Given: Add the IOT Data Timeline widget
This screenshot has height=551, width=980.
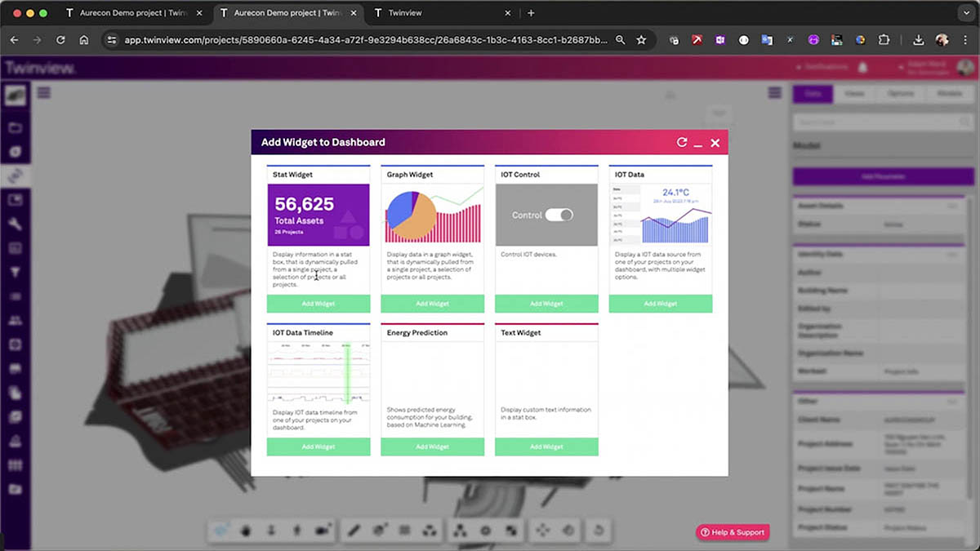Looking at the screenshot, I should point(318,447).
